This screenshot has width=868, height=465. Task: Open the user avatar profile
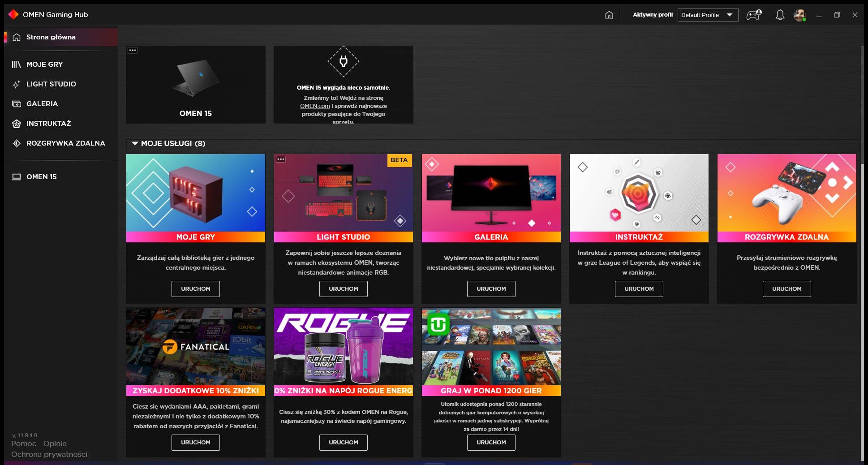[800, 15]
